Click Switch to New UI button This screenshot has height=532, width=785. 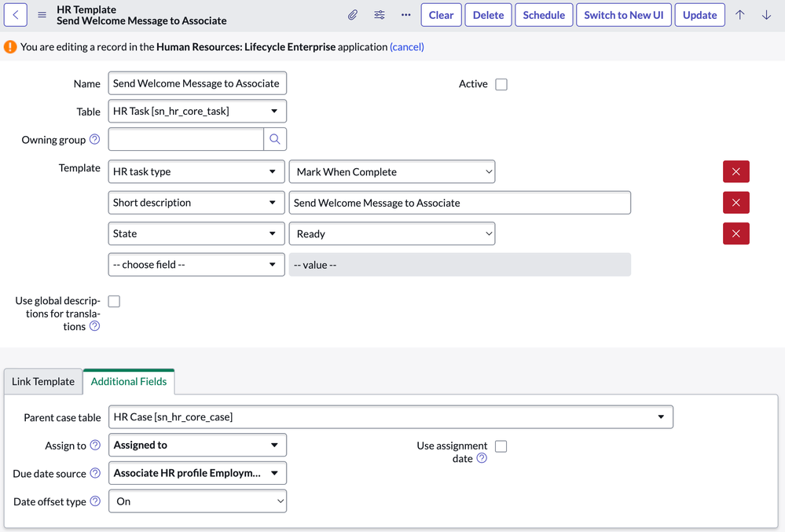pyautogui.click(x=624, y=15)
